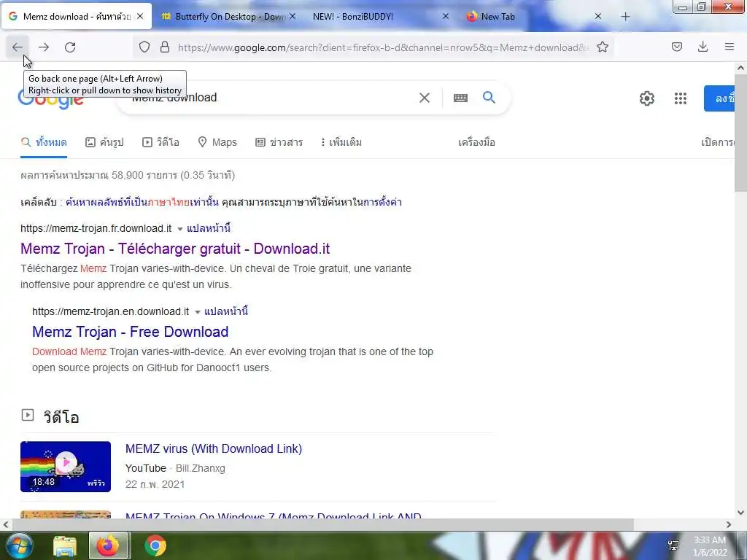Viewport: 747px width, 560px height.
Task: Bookmark this page with star icon
Action: pos(602,47)
